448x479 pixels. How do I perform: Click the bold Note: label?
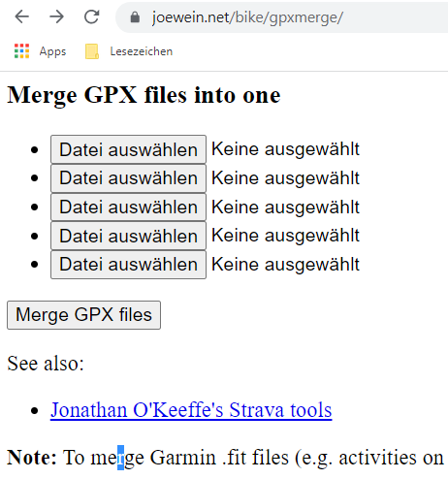32,458
